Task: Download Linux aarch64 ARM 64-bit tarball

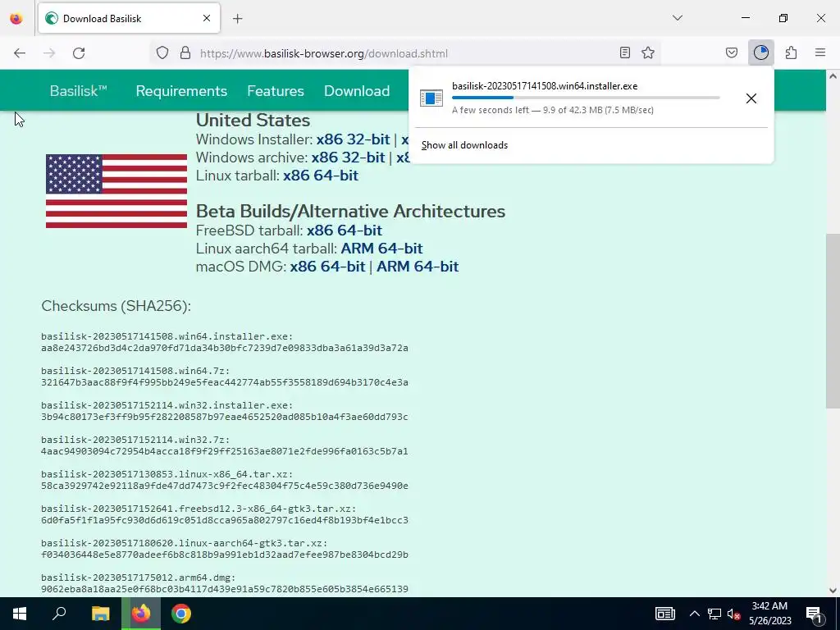Action: 382,249
